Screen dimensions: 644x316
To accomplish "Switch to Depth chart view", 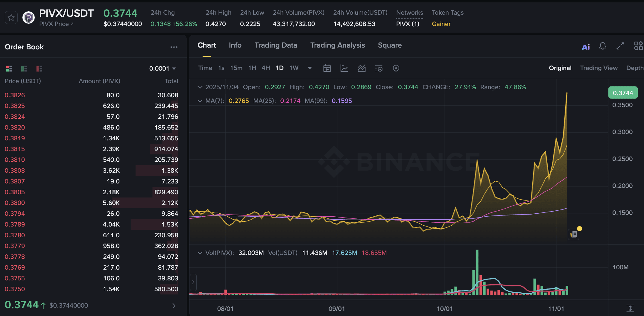I will pyautogui.click(x=635, y=68).
